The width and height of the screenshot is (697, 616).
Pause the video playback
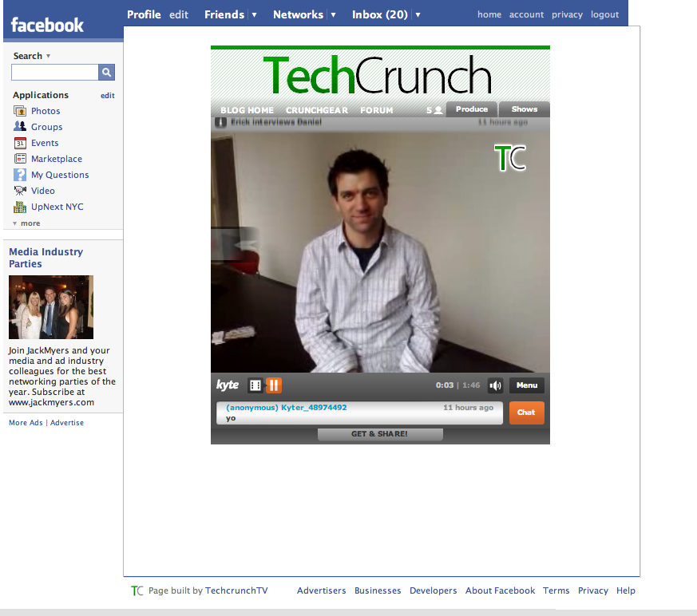coord(274,385)
